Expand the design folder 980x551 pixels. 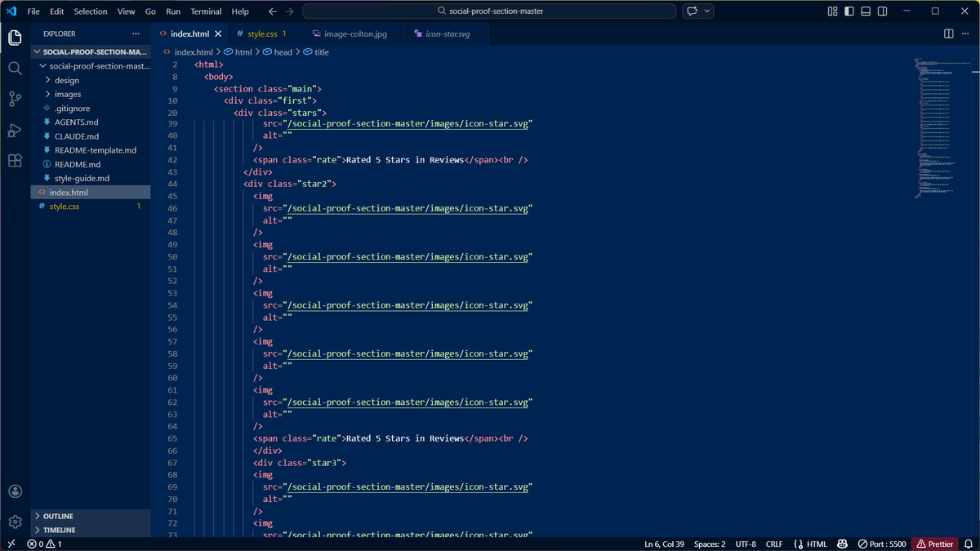click(x=91, y=80)
